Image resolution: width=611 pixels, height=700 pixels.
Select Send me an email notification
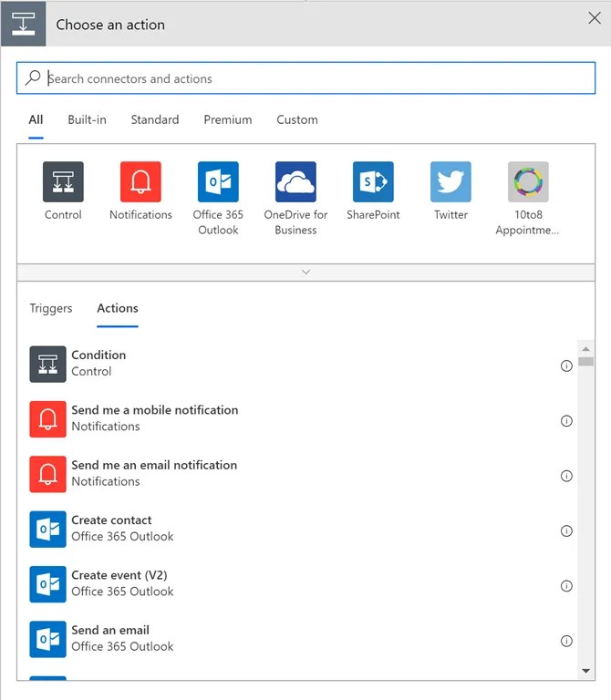pos(154,465)
